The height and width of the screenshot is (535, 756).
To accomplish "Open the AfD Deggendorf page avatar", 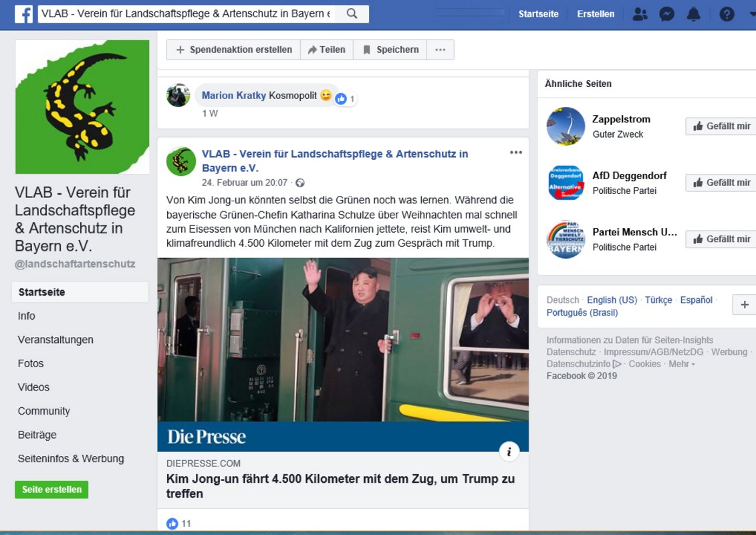I will pos(565,183).
